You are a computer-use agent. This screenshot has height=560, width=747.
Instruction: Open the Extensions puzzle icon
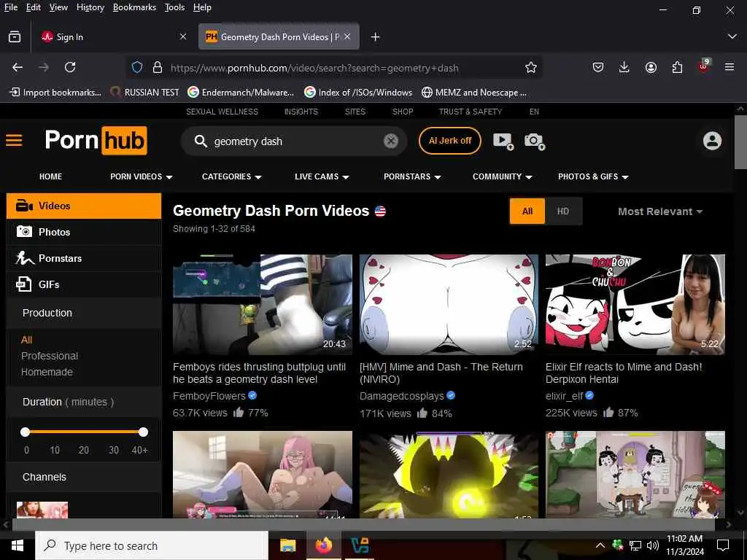(x=677, y=67)
